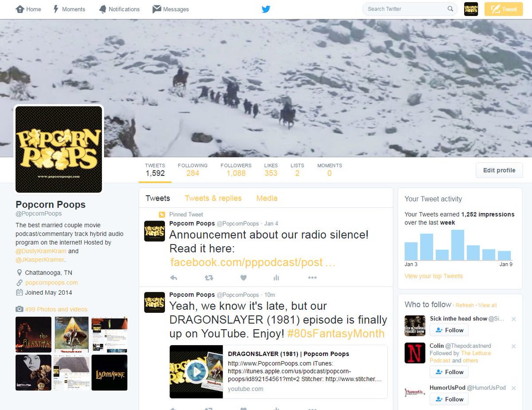Click the #80sFantasyMonth hashtag
532x410 pixels.
pyautogui.click(x=336, y=333)
